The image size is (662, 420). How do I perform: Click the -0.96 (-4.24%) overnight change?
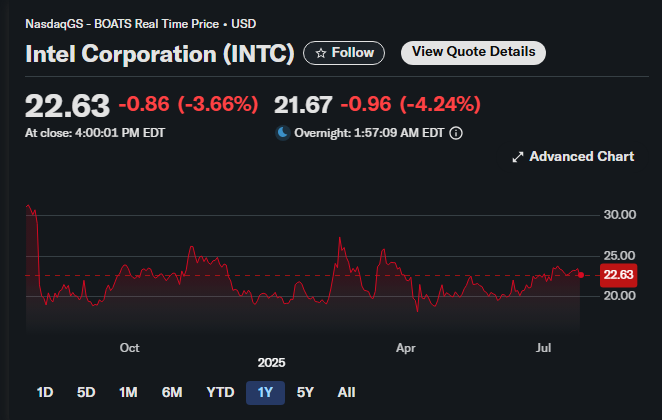pyautogui.click(x=410, y=104)
